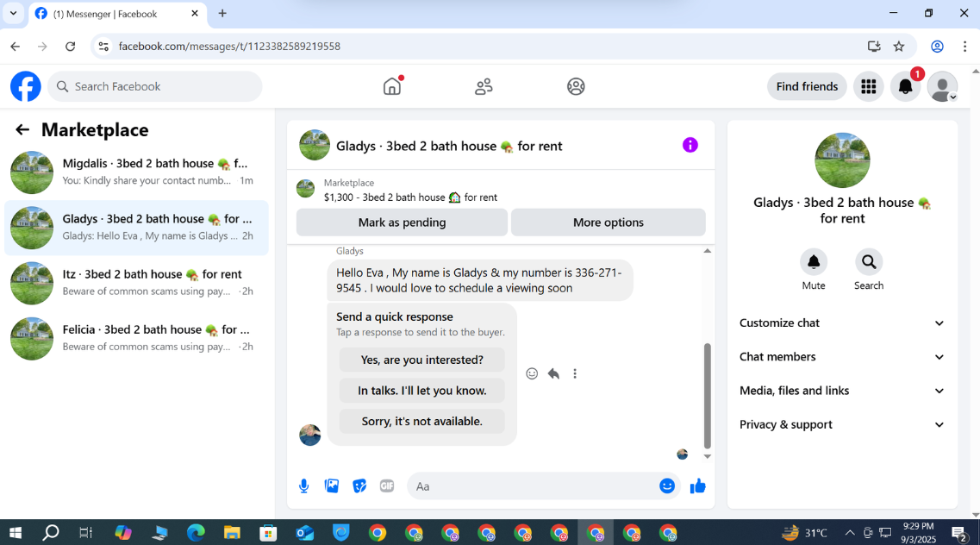980x545 pixels.
Task: Open account profile avatar menu
Action: (942, 86)
